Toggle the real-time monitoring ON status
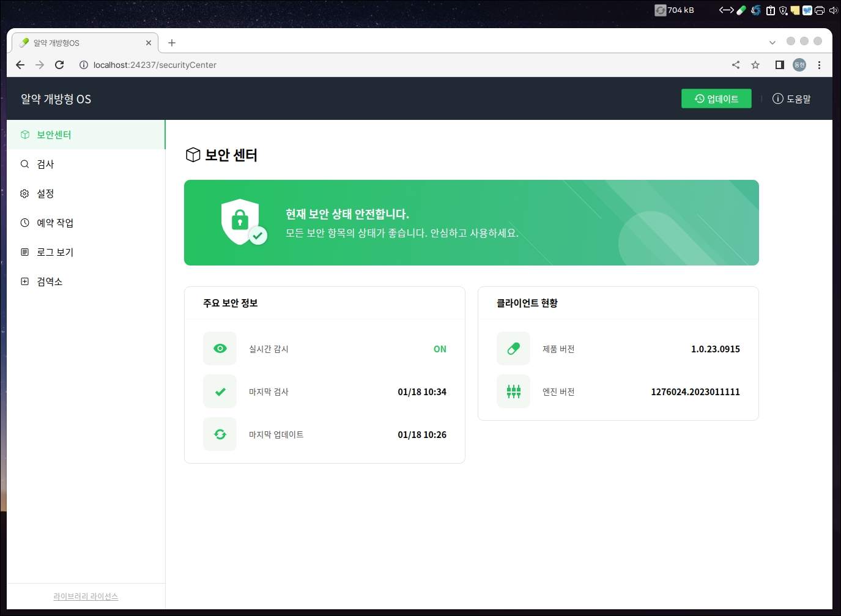 point(440,349)
